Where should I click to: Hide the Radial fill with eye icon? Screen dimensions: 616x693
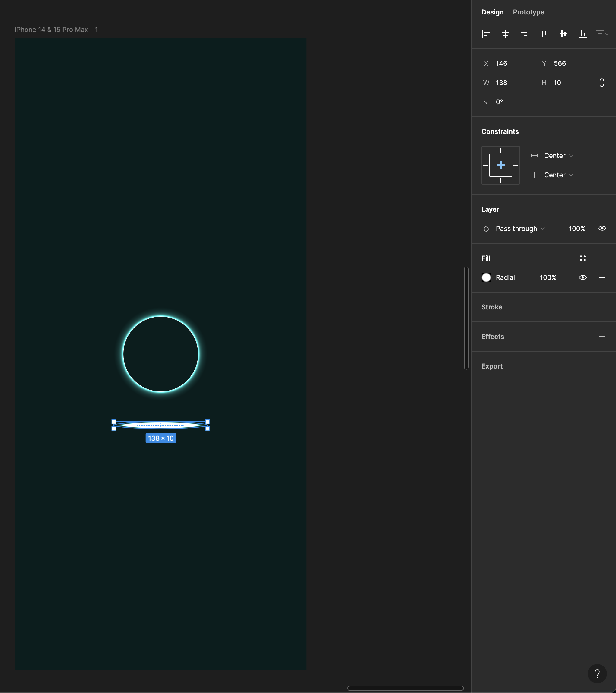point(583,278)
